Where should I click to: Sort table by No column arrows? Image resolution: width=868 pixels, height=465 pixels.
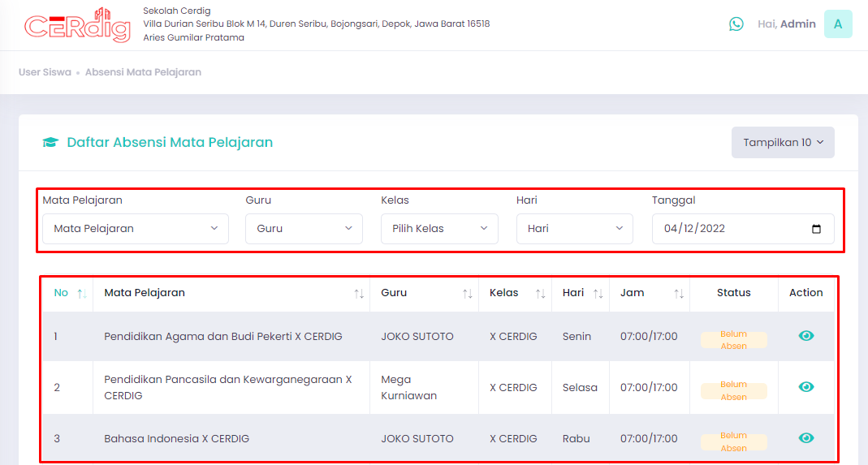pyautogui.click(x=82, y=294)
